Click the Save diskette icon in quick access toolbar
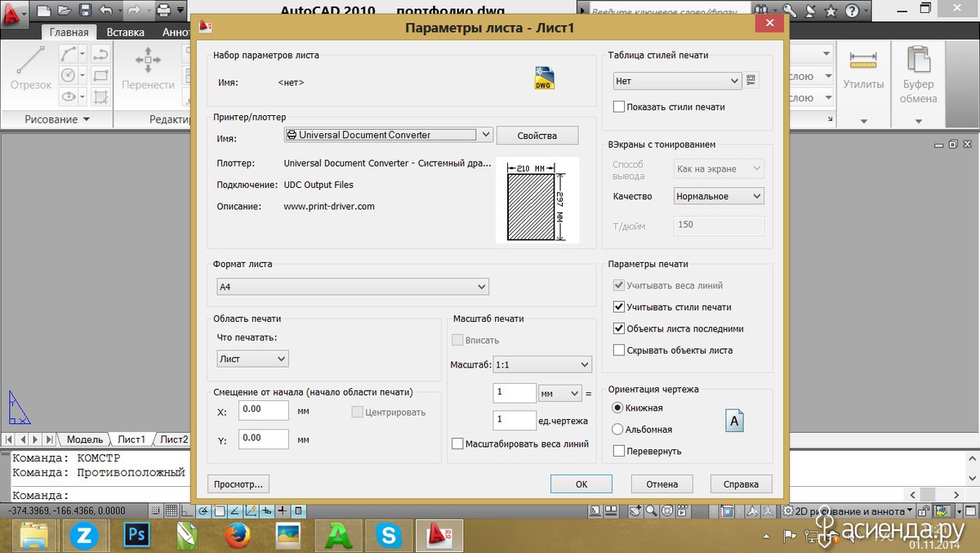980x553 pixels. [83, 11]
